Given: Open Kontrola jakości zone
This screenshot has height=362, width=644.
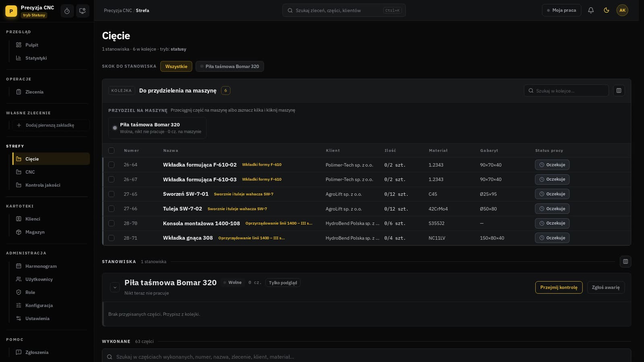Looking at the screenshot, I should coord(50,185).
